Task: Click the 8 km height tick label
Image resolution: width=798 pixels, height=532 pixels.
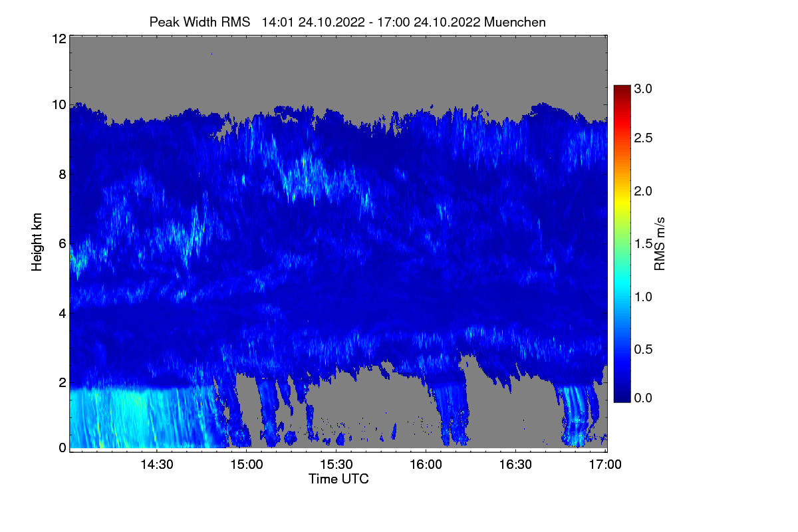Action: point(62,175)
